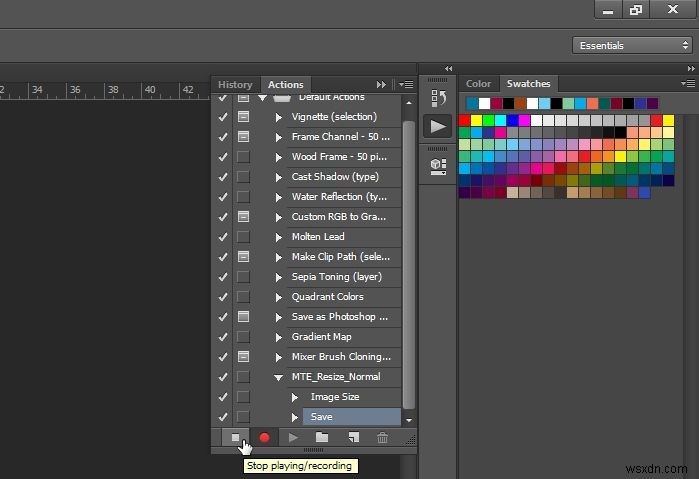The image size is (699, 479).
Task: Pick the red swatch in Swatches panel
Action: [x=465, y=120]
